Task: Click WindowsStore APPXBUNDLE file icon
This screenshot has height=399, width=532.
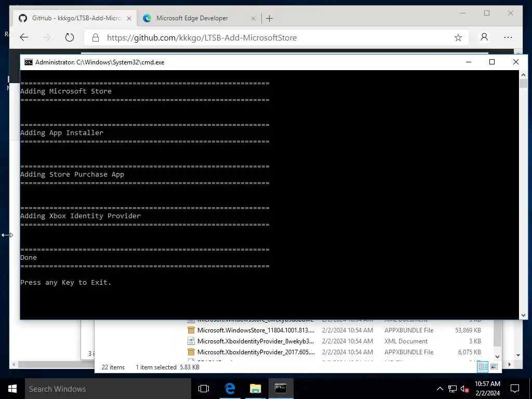Action: (x=191, y=330)
